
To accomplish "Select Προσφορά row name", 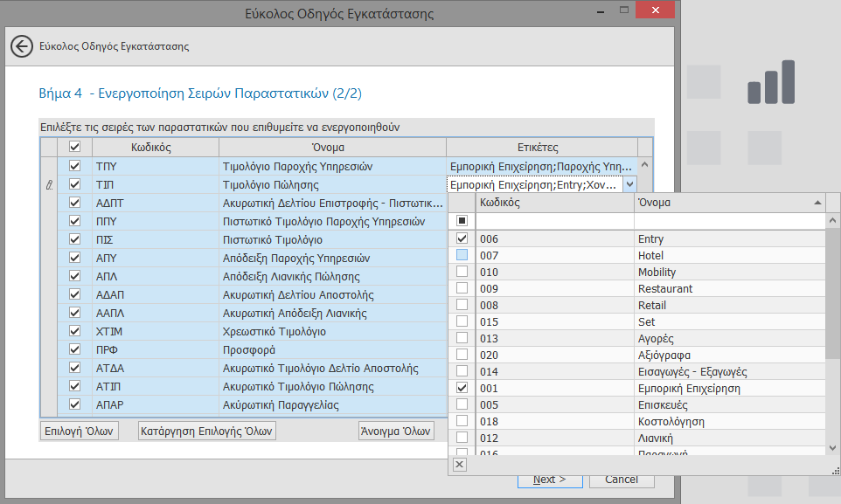I will pos(249,349).
